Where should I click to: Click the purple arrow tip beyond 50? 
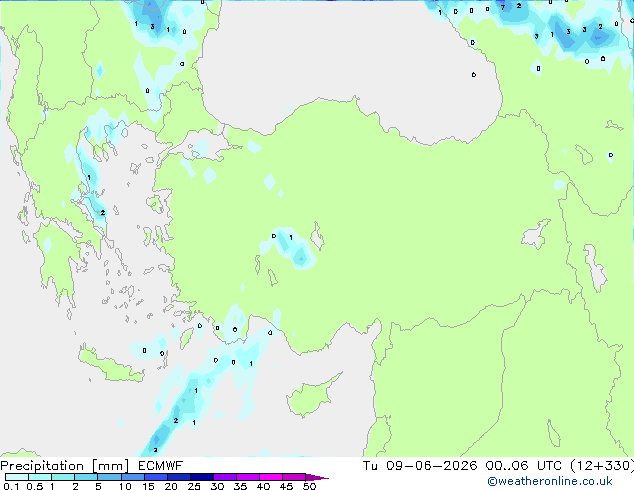point(317,477)
